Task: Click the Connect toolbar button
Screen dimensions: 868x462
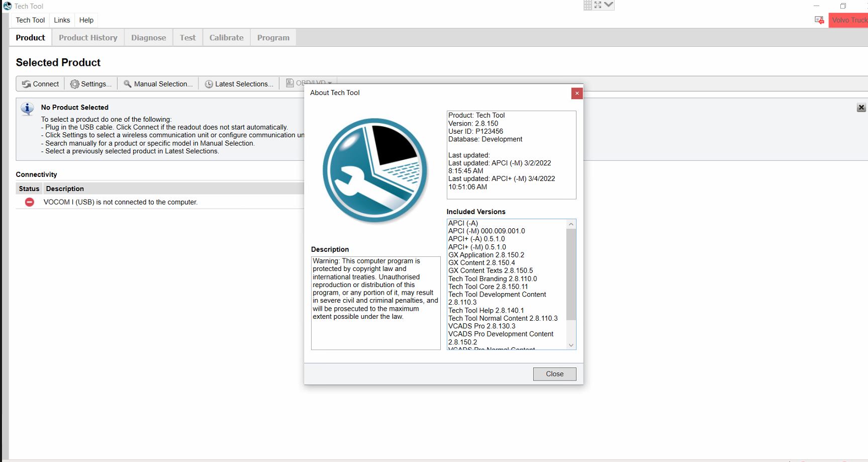Action: pos(41,84)
